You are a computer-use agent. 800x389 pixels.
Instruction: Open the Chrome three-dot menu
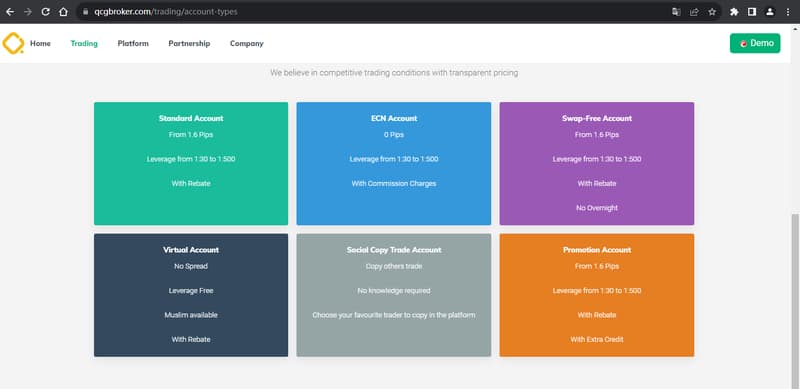pos(788,12)
